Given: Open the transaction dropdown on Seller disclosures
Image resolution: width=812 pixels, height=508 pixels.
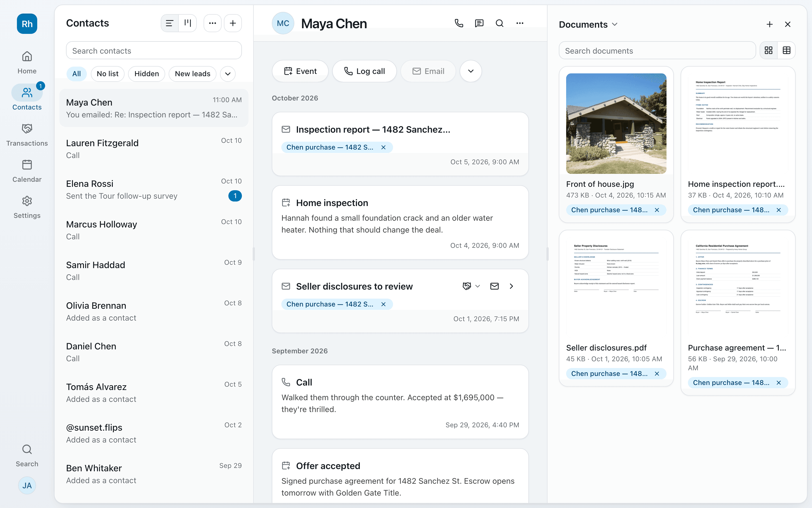Looking at the screenshot, I should pyautogui.click(x=471, y=286).
